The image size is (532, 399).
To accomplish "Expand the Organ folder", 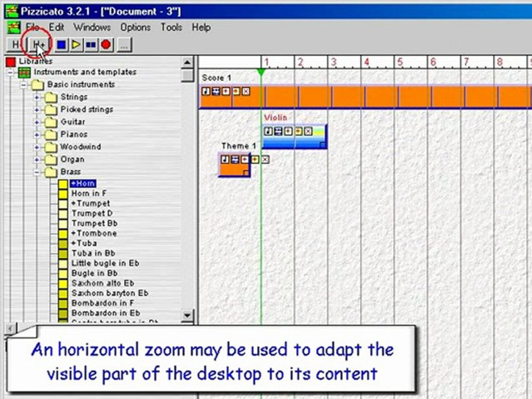I will pos(37,160).
